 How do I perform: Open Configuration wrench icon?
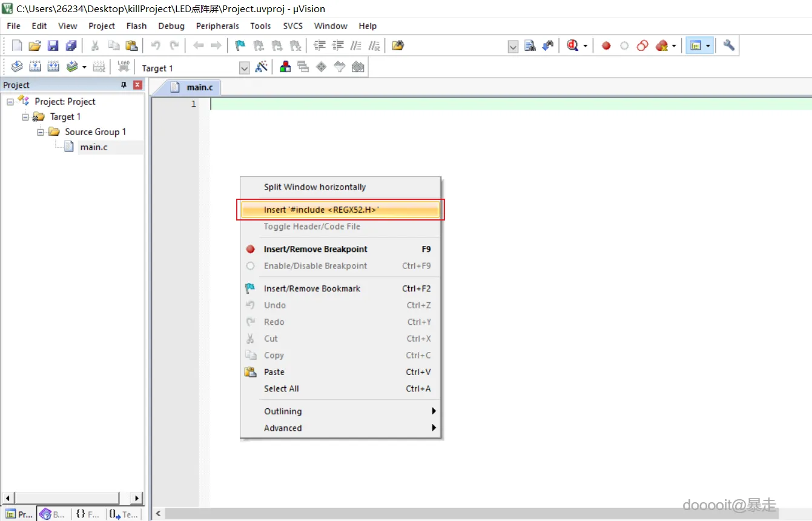click(728, 45)
